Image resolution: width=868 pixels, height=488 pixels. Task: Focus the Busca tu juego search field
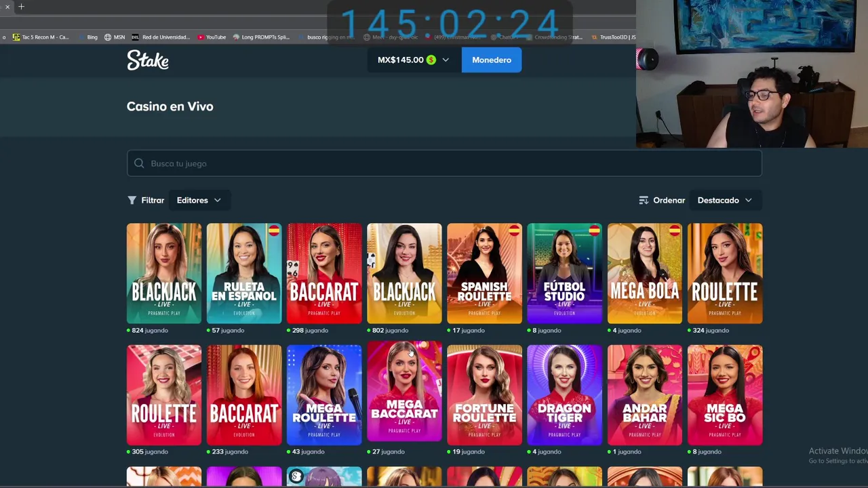point(444,163)
